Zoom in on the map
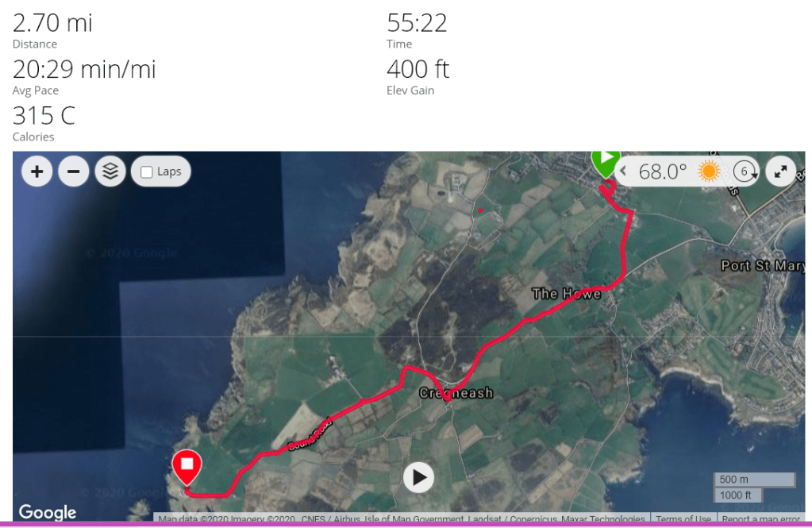812x528 pixels. click(37, 172)
